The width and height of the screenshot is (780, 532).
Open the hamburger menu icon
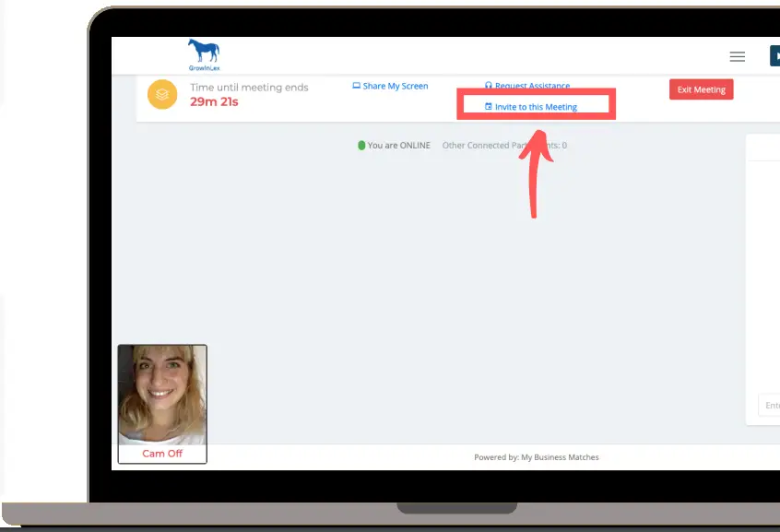click(738, 57)
